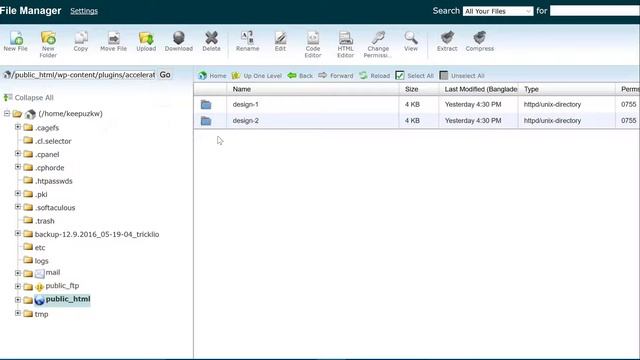Viewport: 640px width, 360px height.
Task: Expand the mail folder node
Action: pyautogui.click(x=18, y=273)
